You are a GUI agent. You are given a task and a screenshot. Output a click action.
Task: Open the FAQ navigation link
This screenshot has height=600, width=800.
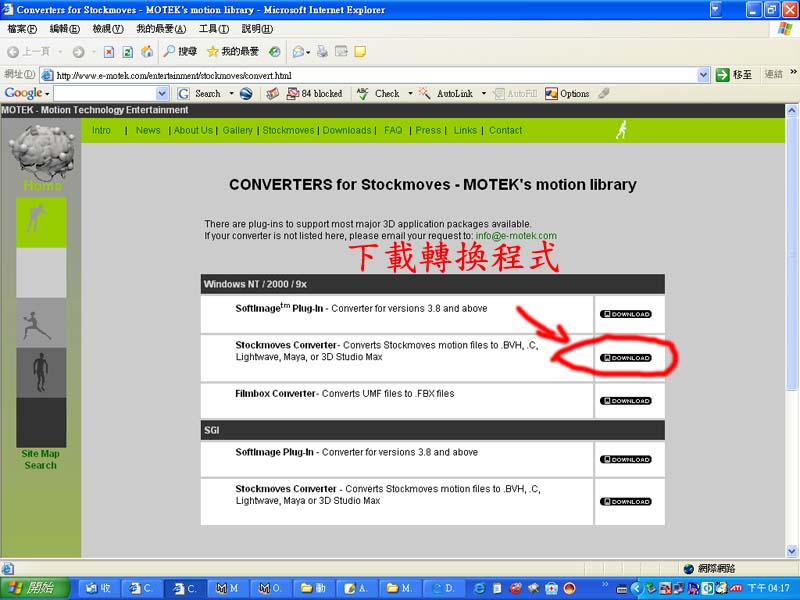[x=393, y=130]
